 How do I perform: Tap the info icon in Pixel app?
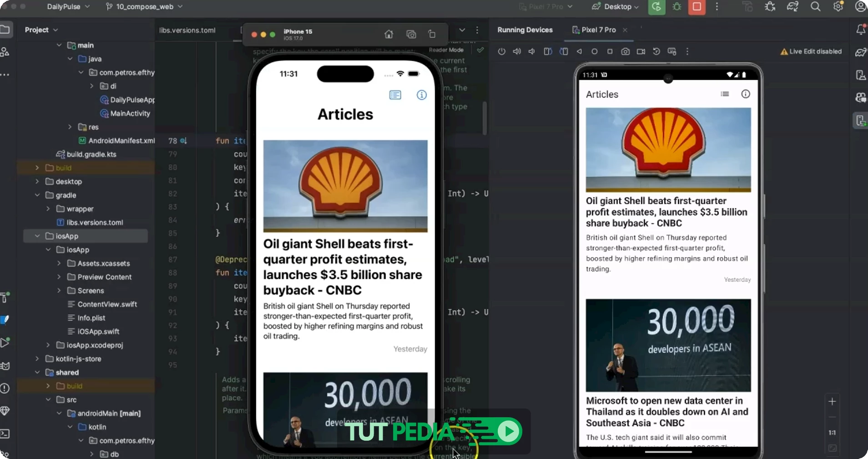746,94
